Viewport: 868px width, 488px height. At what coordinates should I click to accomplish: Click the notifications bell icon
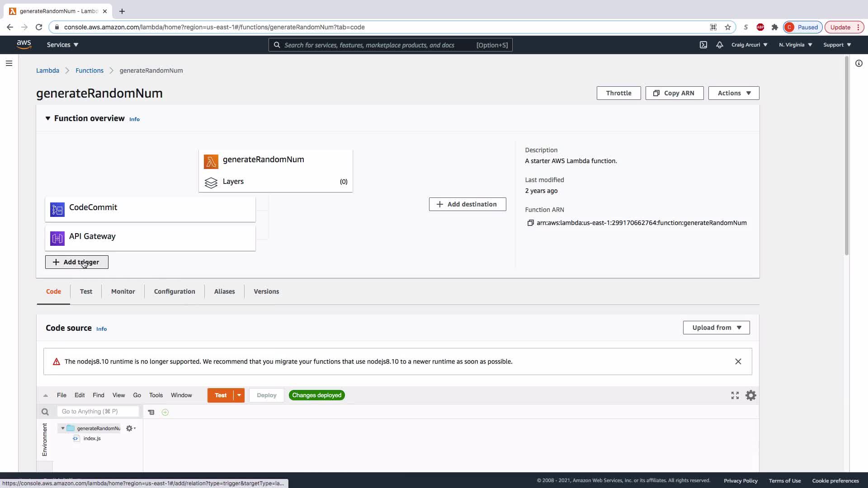(719, 45)
